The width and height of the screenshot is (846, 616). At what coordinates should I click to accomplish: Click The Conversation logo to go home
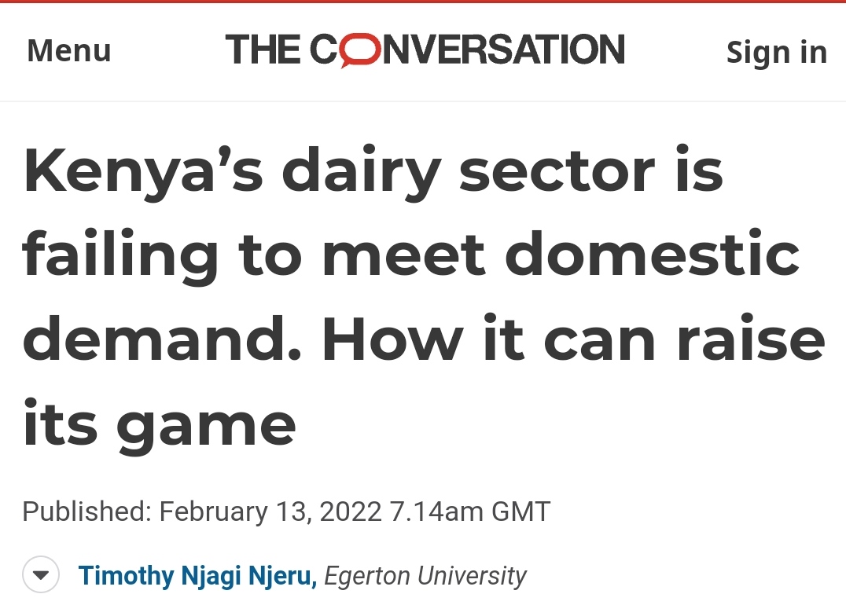(x=425, y=50)
